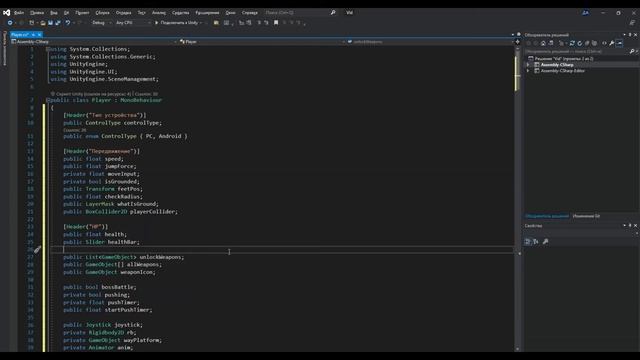Open the Анализ menu

point(159,13)
